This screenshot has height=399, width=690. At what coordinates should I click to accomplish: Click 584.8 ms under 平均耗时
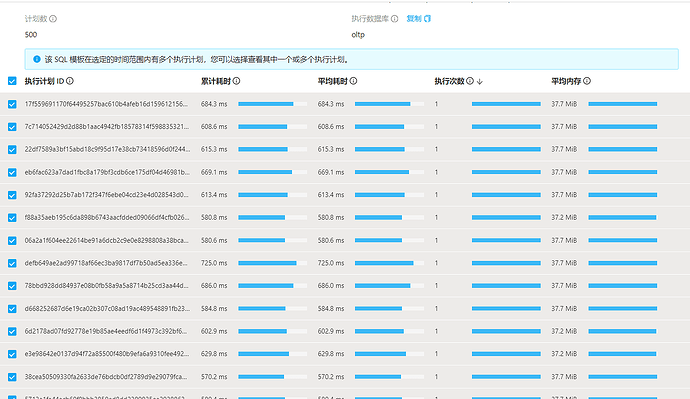(x=331, y=309)
